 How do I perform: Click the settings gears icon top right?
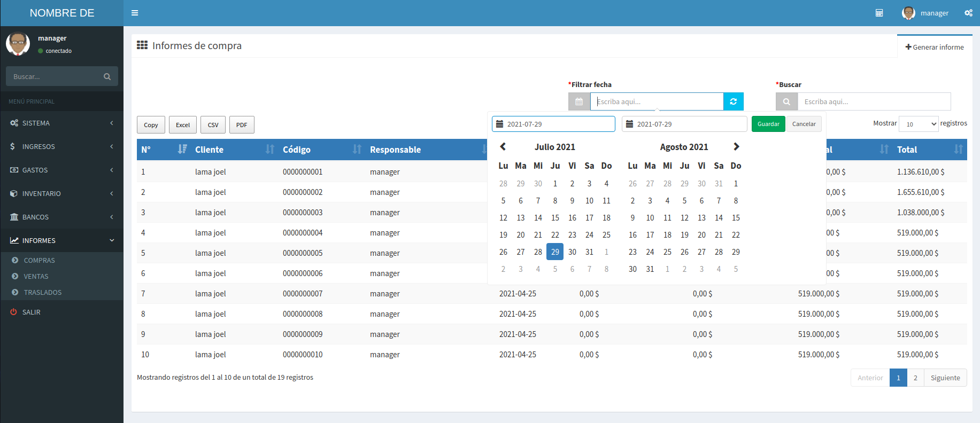pos(968,13)
